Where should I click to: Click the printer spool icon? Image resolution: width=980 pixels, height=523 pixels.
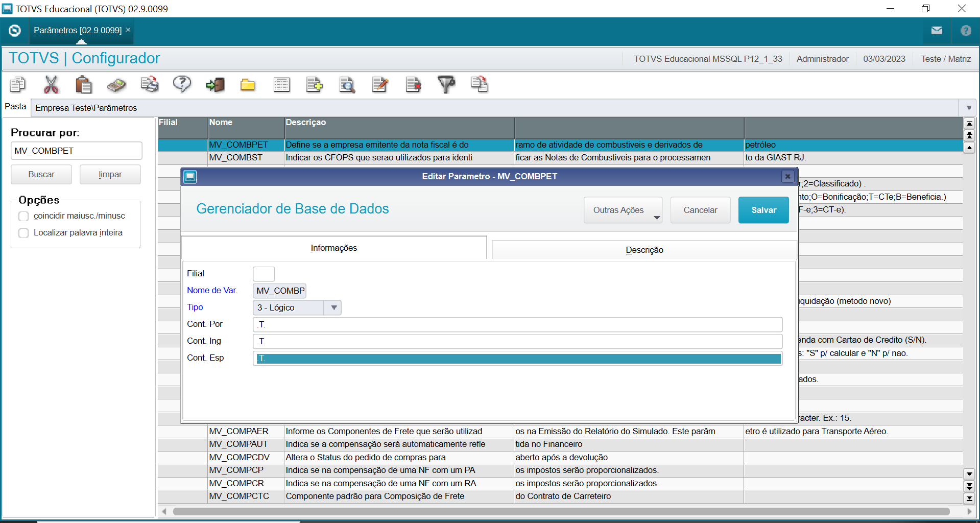coord(150,84)
